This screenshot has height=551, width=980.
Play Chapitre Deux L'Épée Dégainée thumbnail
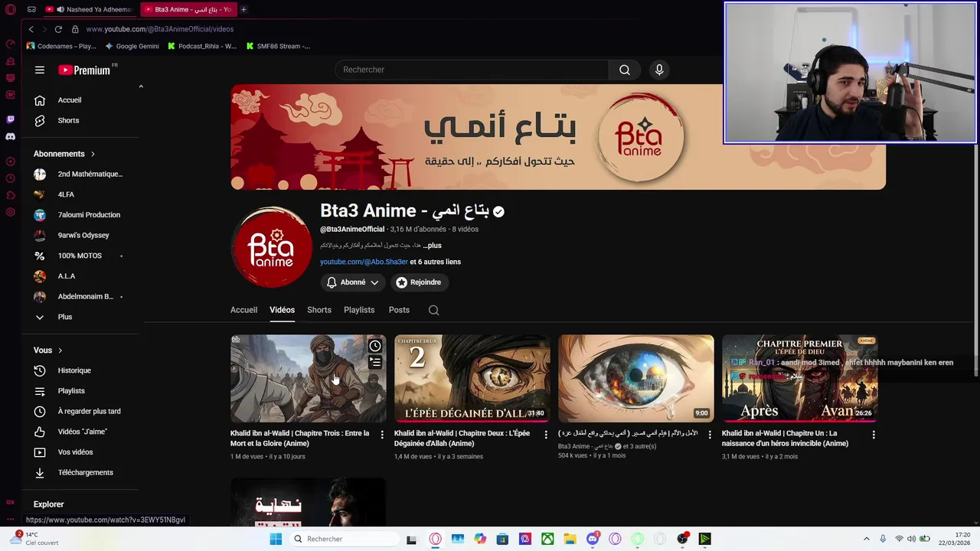pyautogui.click(x=472, y=378)
